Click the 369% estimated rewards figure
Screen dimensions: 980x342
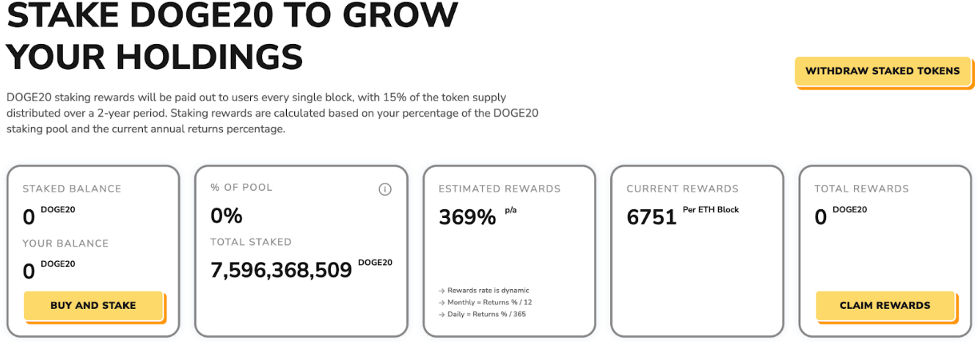467,217
